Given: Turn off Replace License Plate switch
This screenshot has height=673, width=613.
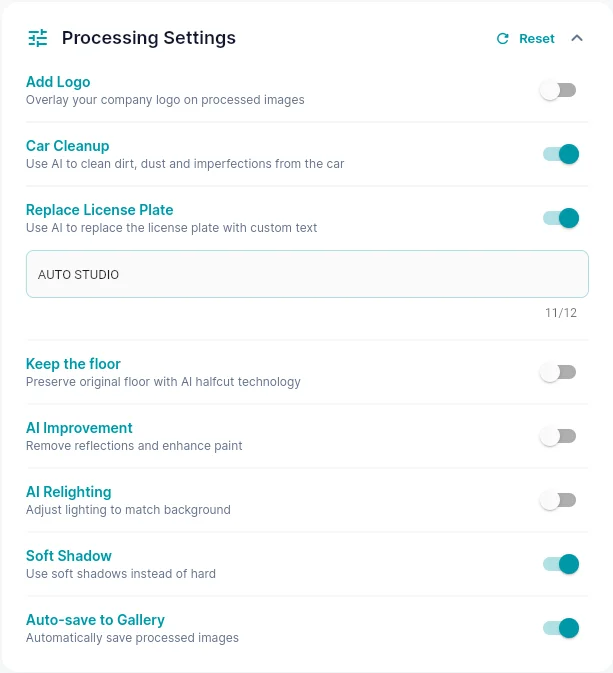Looking at the screenshot, I should point(561,218).
